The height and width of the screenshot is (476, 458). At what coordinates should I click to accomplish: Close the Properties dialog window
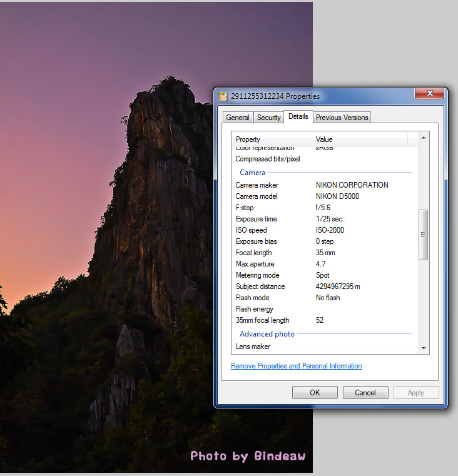point(429,94)
